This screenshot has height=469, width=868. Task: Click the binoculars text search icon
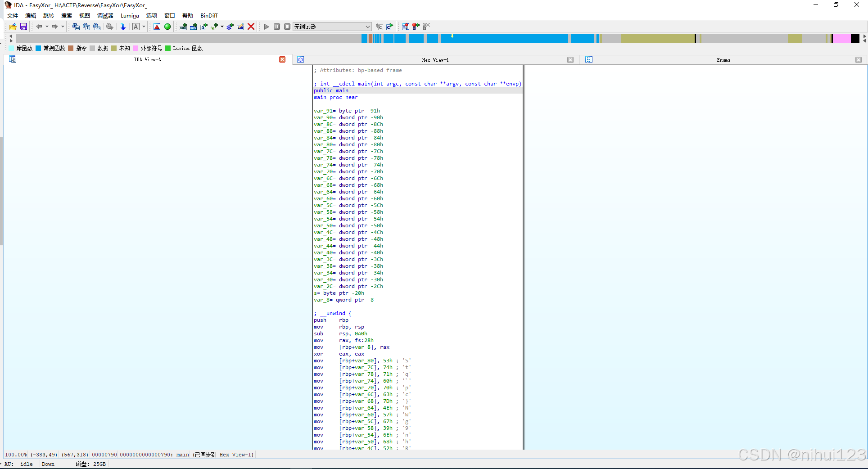[x=86, y=27]
